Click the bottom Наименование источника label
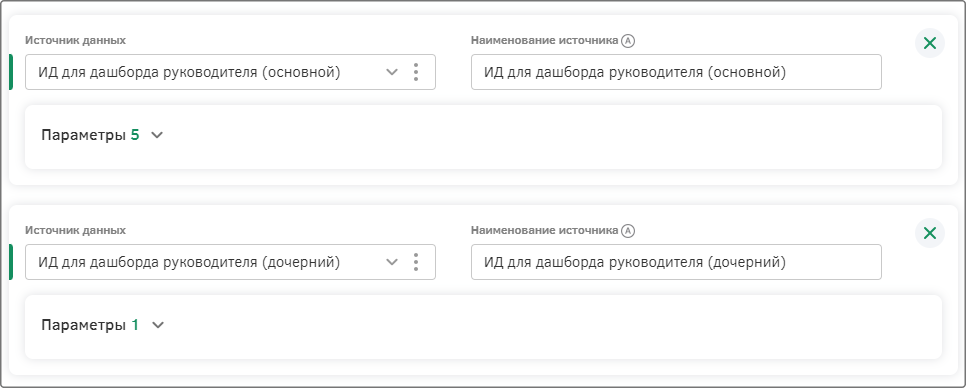The image size is (966, 388). pyautogui.click(x=545, y=230)
